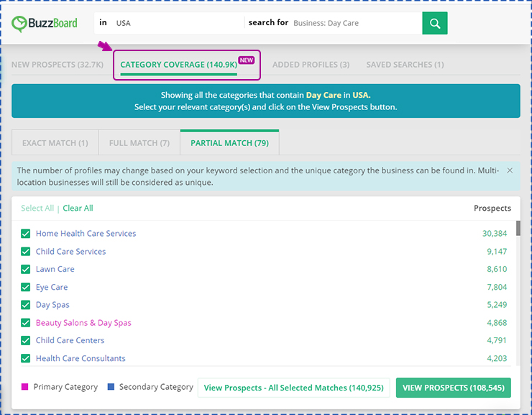Click the Clear All link

(78, 209)
